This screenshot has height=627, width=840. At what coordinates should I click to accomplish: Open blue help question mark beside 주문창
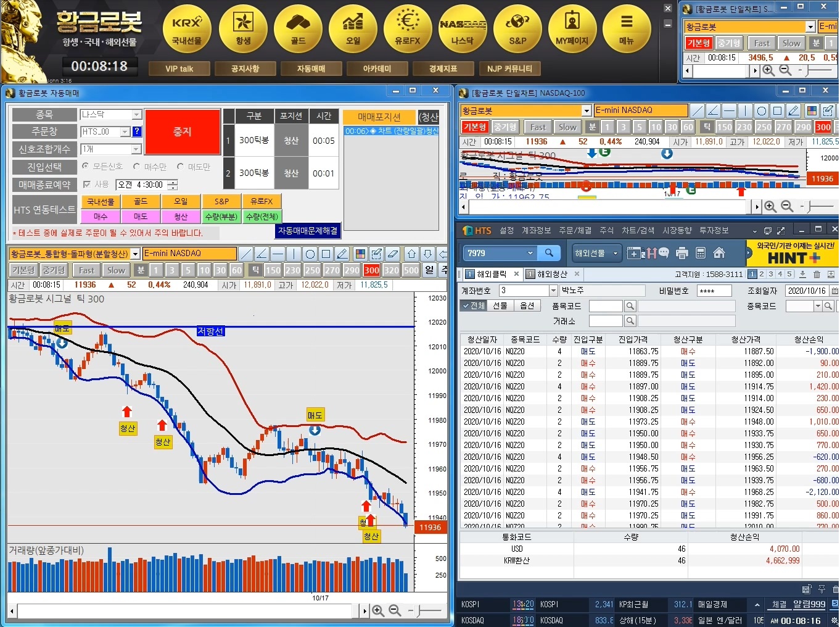click(137, 131)
